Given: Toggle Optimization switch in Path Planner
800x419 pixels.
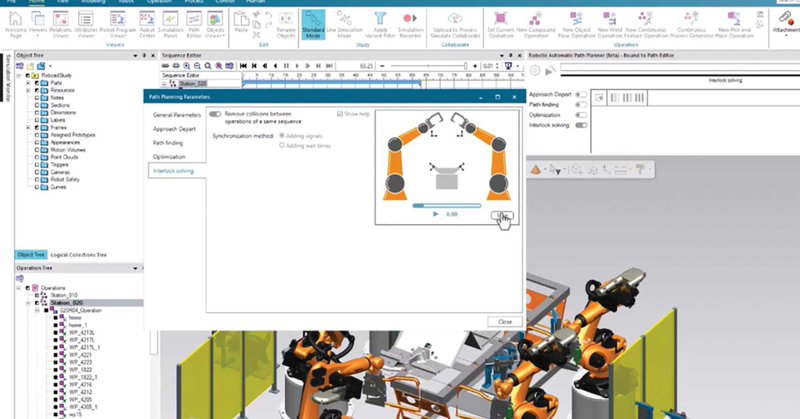Looking at the screenshot, I should point(581,115).
